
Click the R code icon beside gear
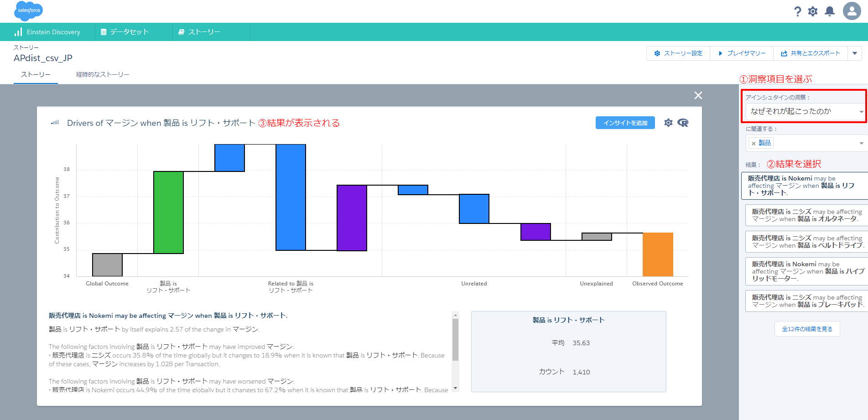pyautogui.click(x=683, y=123)
